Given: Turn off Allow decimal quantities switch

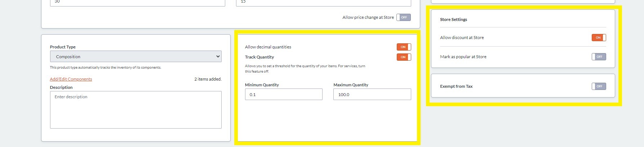Looking at the screenshot, I should pos(404,47).
